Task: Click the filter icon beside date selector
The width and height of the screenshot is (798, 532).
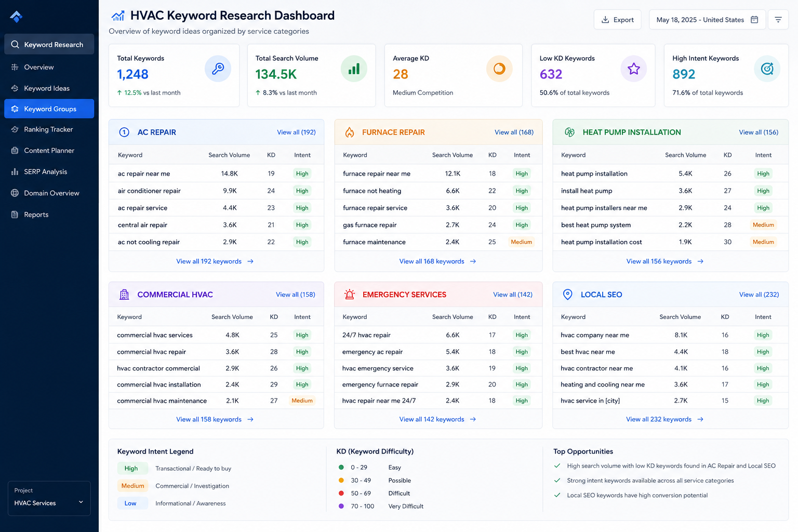Action: click(778, 20)
